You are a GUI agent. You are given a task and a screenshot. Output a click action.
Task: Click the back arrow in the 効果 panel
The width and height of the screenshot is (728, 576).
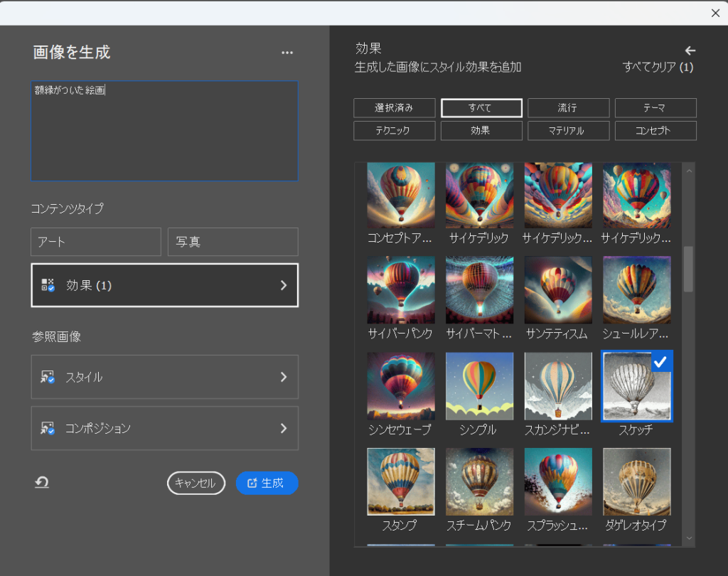tap(690, 50)
